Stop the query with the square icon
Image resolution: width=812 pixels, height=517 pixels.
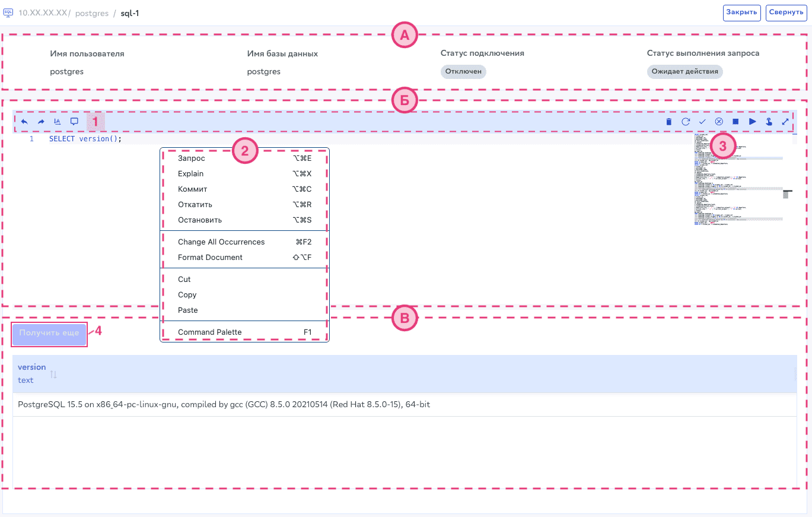tap(735, 122)
